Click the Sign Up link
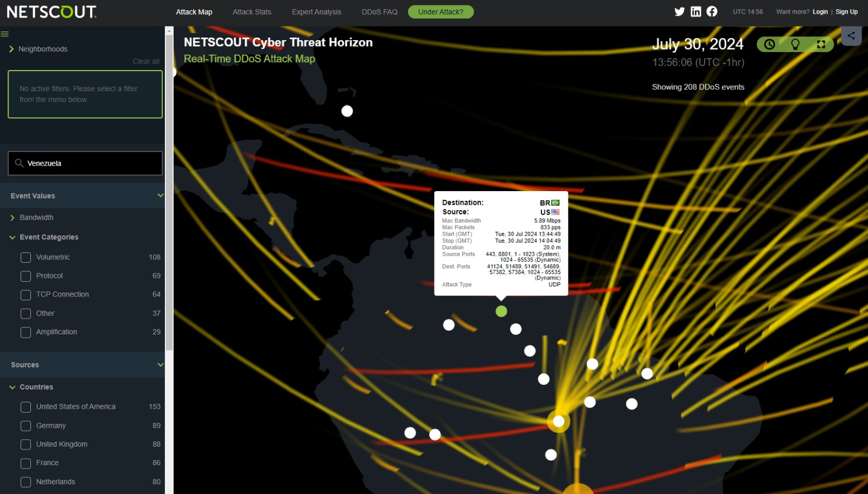 846,12
